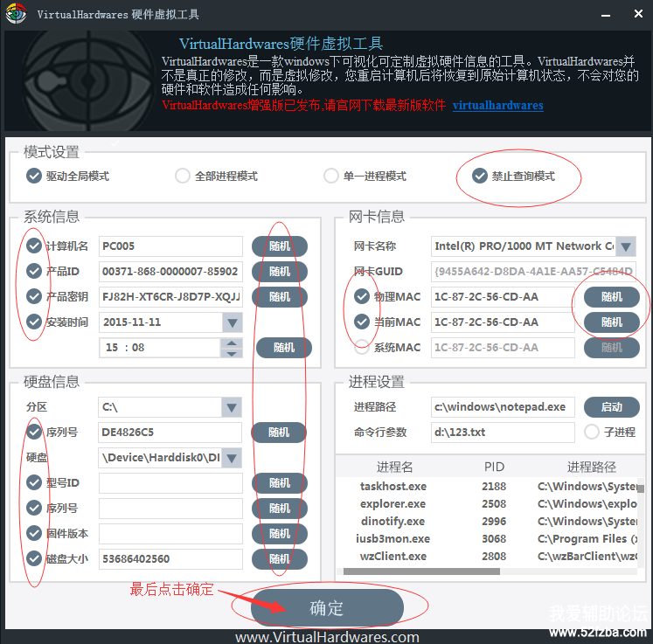Open the 分区 C:\ dropdown
Image resolution: width=653 pixels, height=644 pixels.
(x=232, y=407)
